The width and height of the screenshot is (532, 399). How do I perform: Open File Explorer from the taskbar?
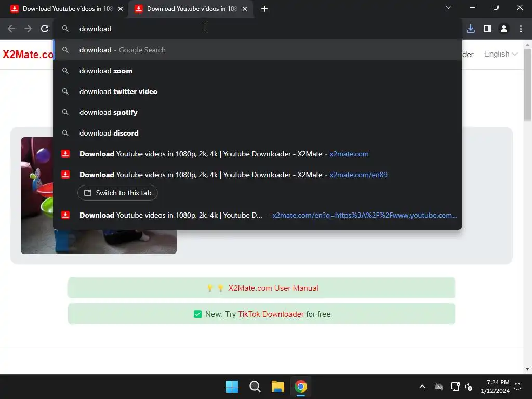[x=277, y=387]
